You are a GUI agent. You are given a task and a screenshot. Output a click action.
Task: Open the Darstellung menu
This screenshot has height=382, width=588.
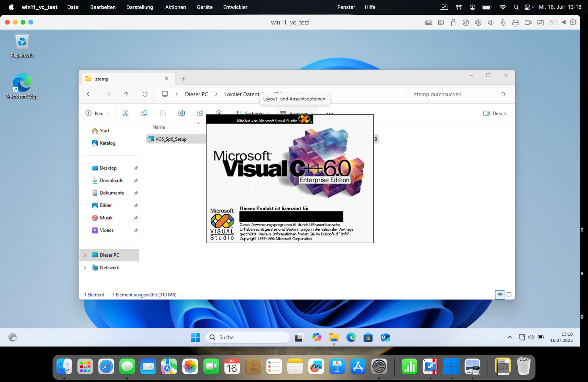[x=140, y=7]
